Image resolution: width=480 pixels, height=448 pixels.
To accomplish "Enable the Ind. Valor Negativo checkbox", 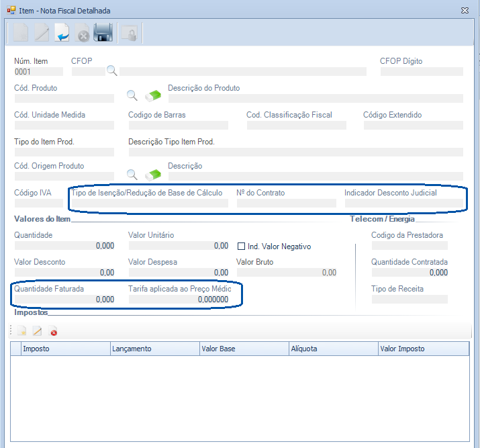I will coord(242,247).
